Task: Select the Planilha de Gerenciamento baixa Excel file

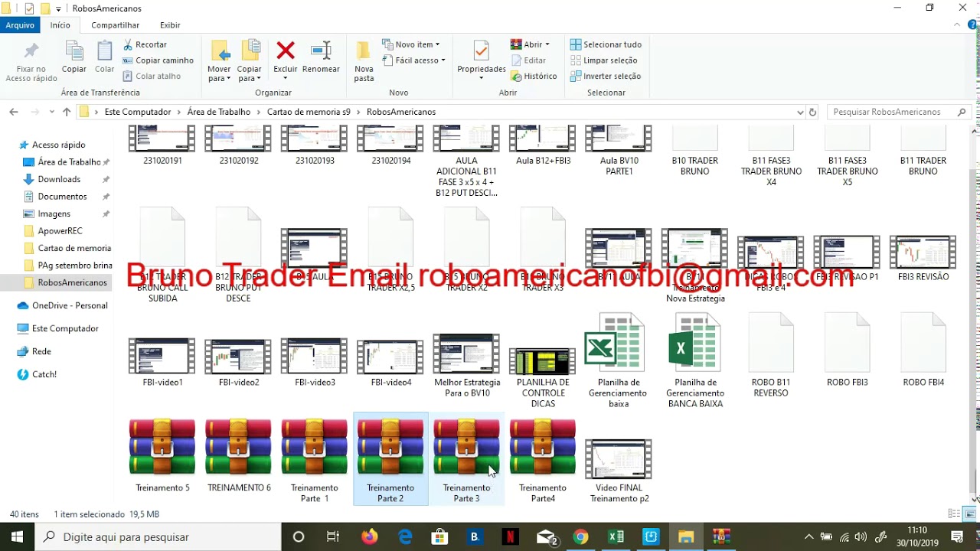Action: (618, 360)
